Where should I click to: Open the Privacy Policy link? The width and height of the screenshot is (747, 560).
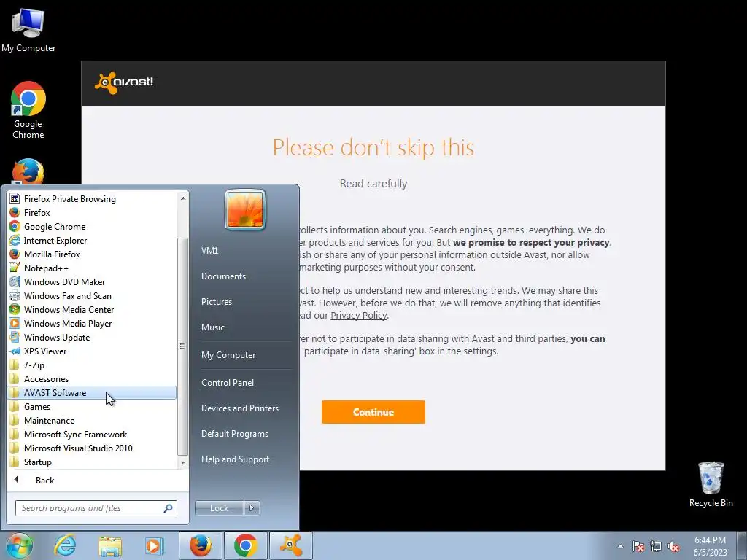tap(358, 315)
